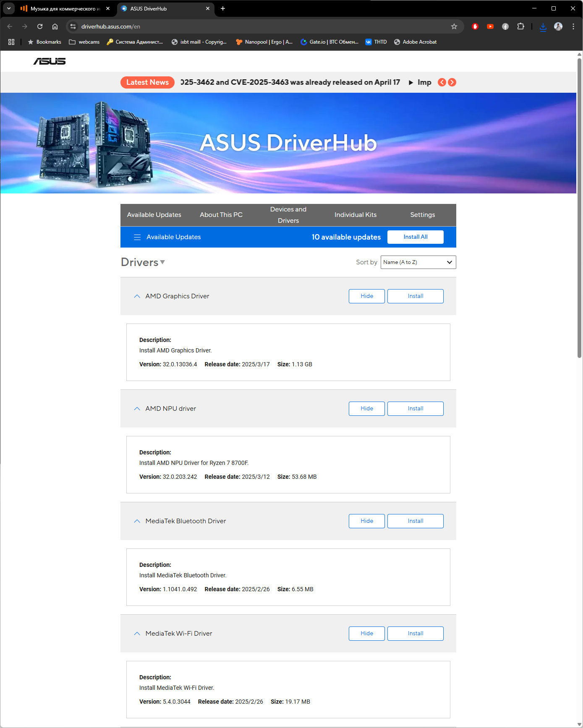583x728 pixels.
Task: Hide the AMD Graphics Driver update
Action: tap(367, 296)
